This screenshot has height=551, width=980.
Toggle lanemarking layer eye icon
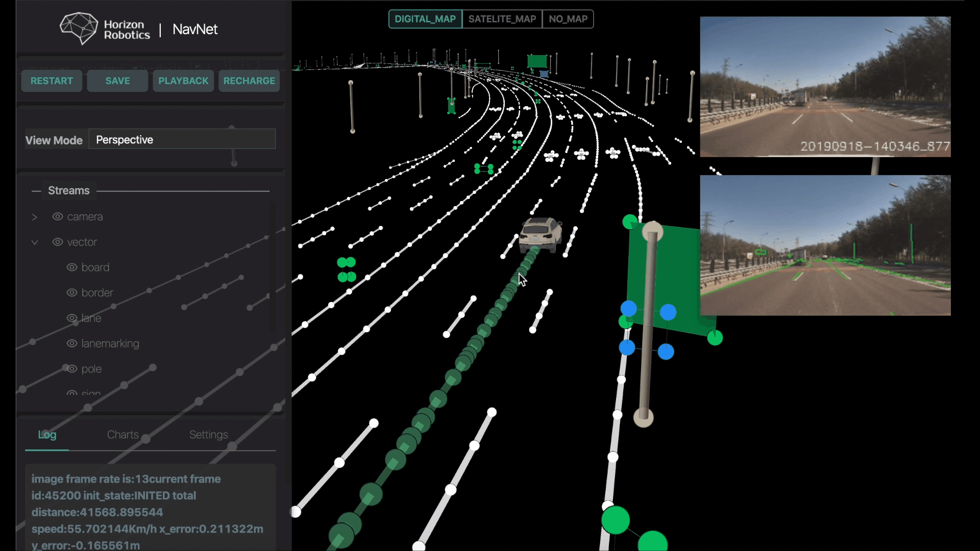point(72,343)
